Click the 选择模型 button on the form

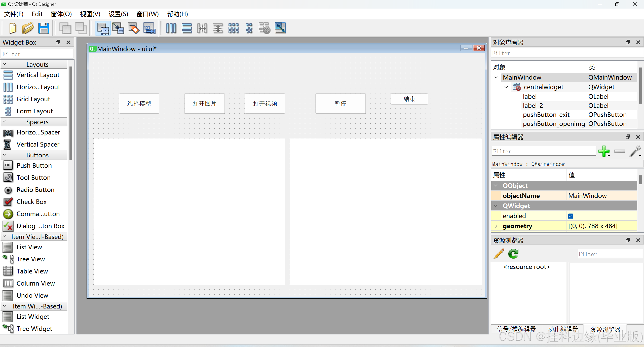click(x=139, y=103)
